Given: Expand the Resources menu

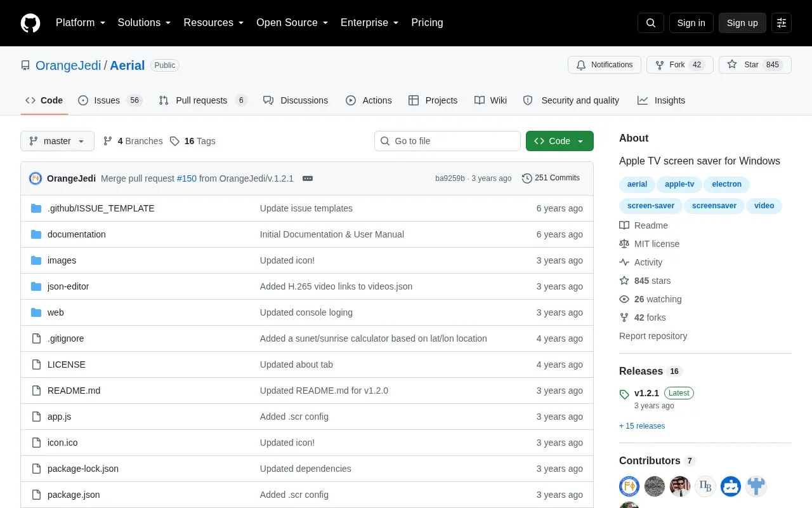Looking at the screenshot, I should 214,23.
